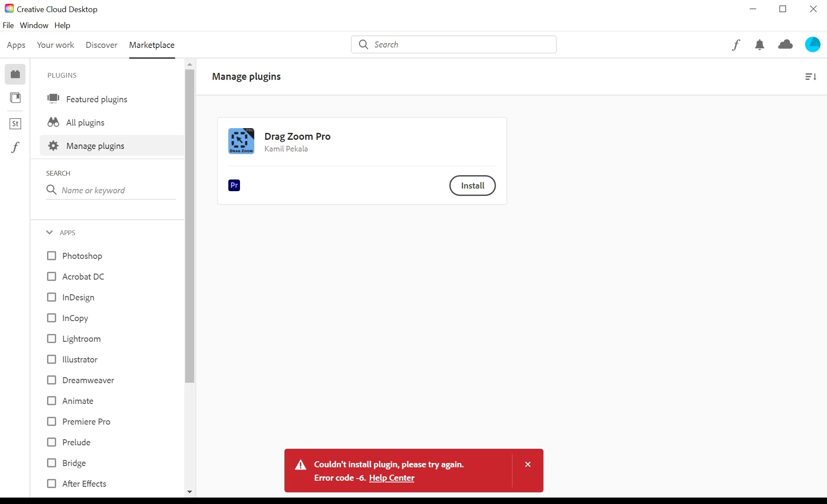
Task: Switch to the Discover tab
Action: [x=101, y=45]
